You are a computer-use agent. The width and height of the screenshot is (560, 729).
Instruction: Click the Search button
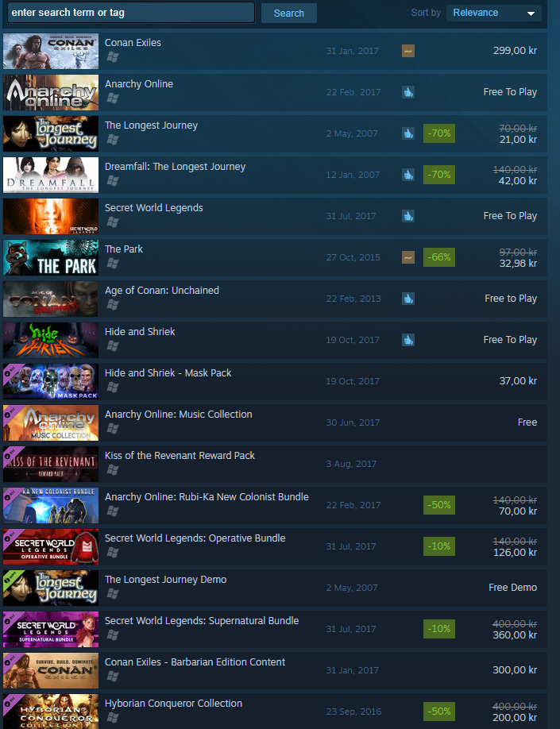(289, 13)
